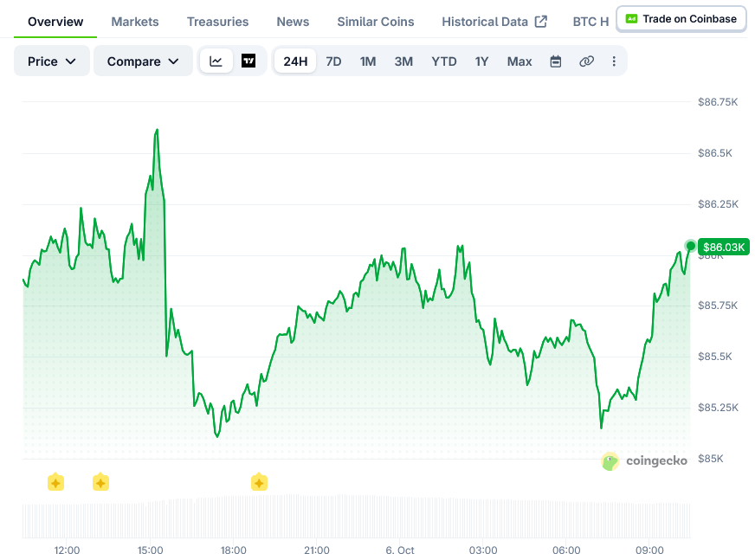This screenshot has width=755, height=560.
Task: Click external link icon beside Historical Data
Action: (541, 22)
